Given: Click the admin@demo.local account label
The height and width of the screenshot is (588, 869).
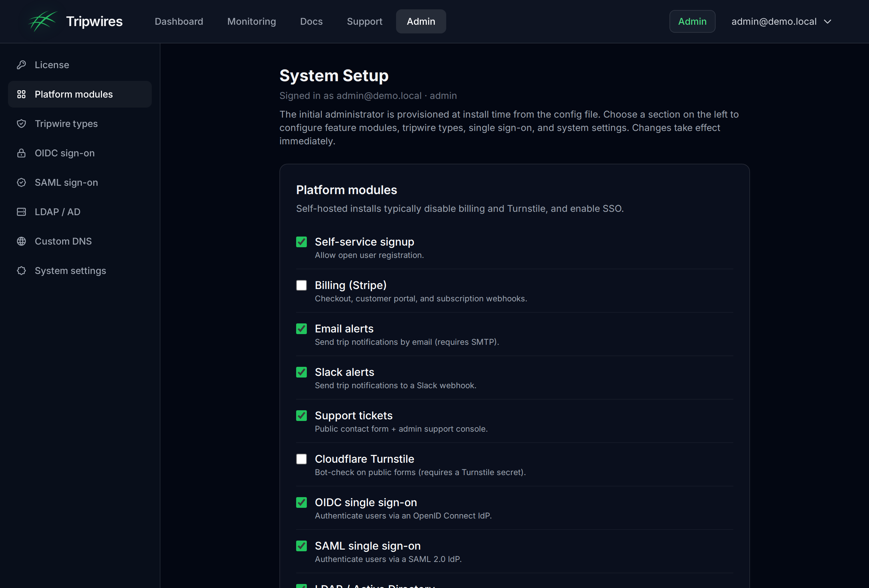Looking at the screenshot, I should [774, 22].
